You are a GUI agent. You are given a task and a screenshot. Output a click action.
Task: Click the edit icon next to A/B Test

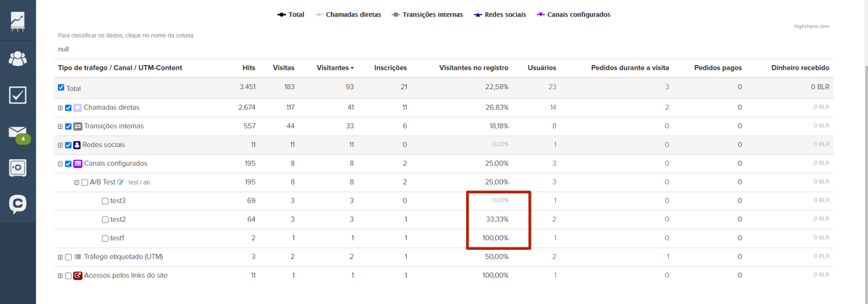point(122,182)
